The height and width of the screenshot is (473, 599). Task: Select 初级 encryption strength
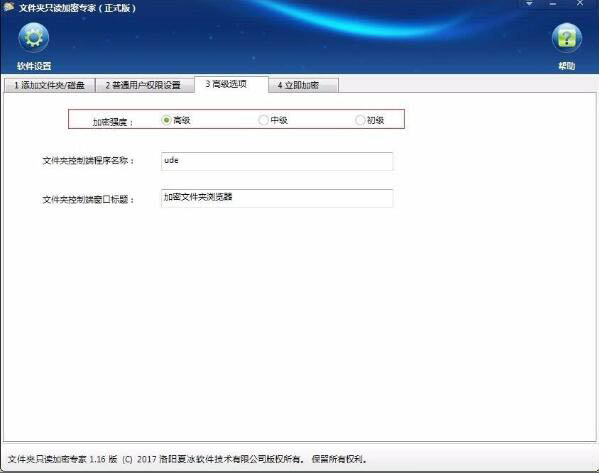[369, 120]
